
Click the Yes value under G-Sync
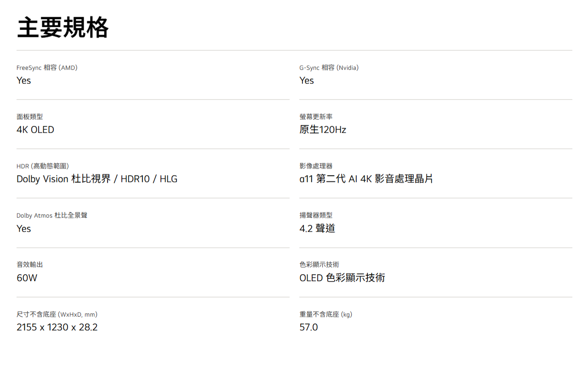307,81
